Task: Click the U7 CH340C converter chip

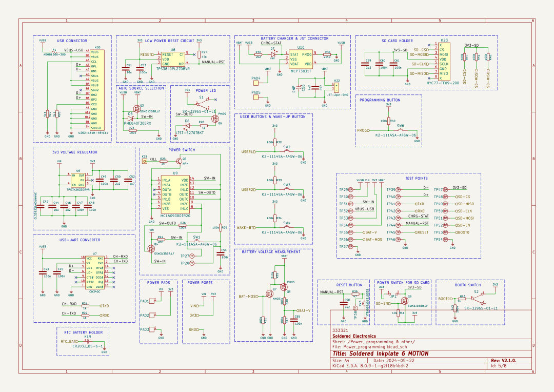Action: 95,272
